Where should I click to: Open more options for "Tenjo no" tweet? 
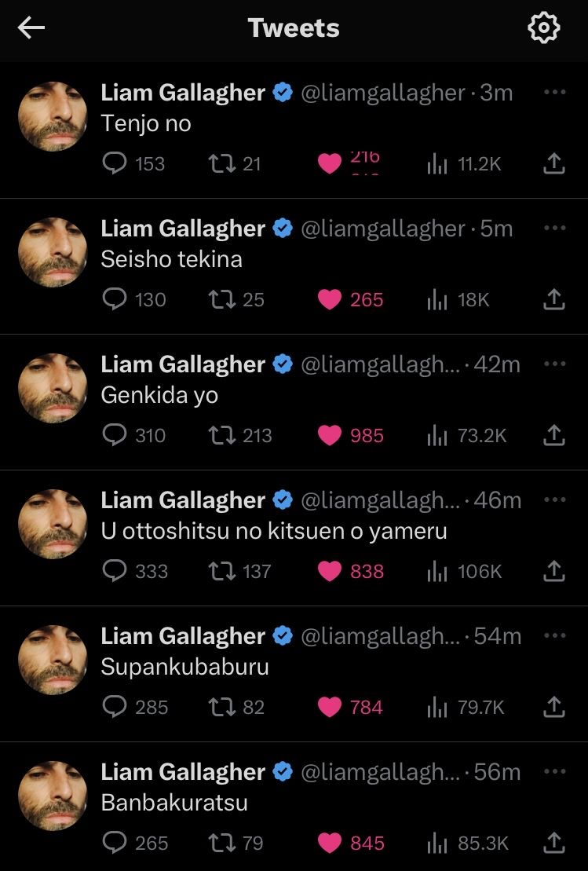click(555, 92)
